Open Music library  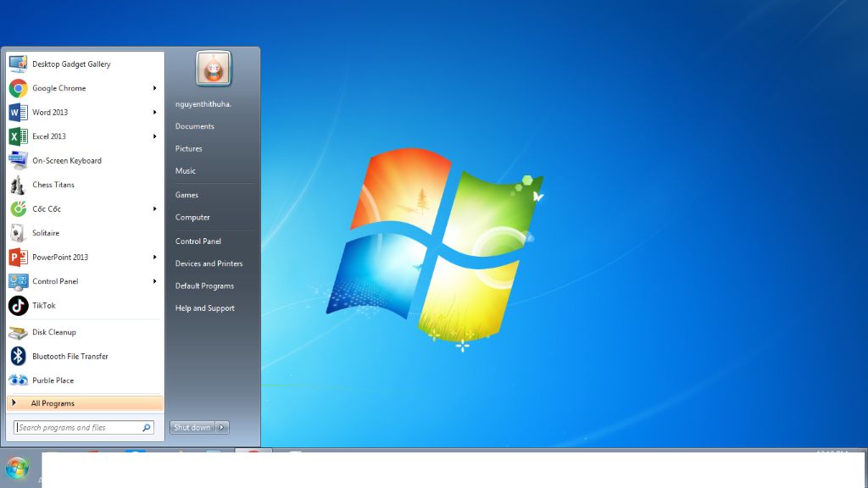[x=186, y=171]
